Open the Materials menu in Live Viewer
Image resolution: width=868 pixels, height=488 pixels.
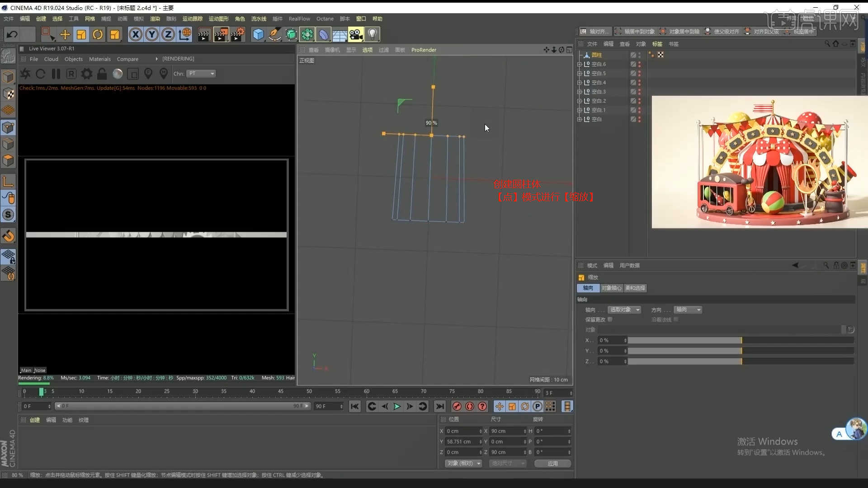(99, 59)
